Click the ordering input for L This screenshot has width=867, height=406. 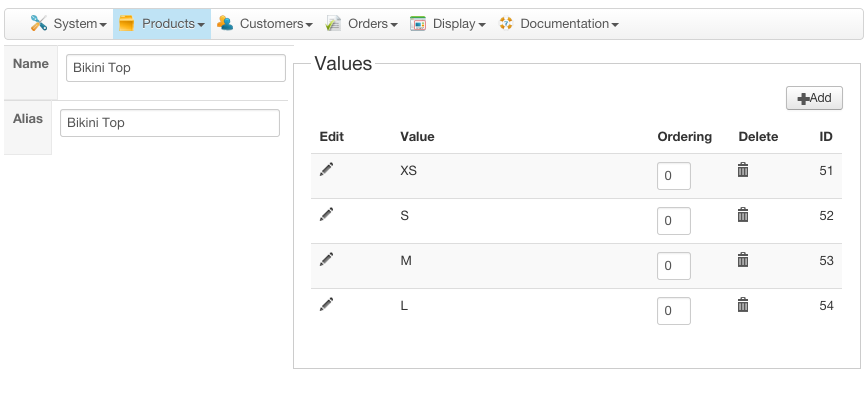coord(673,311)
